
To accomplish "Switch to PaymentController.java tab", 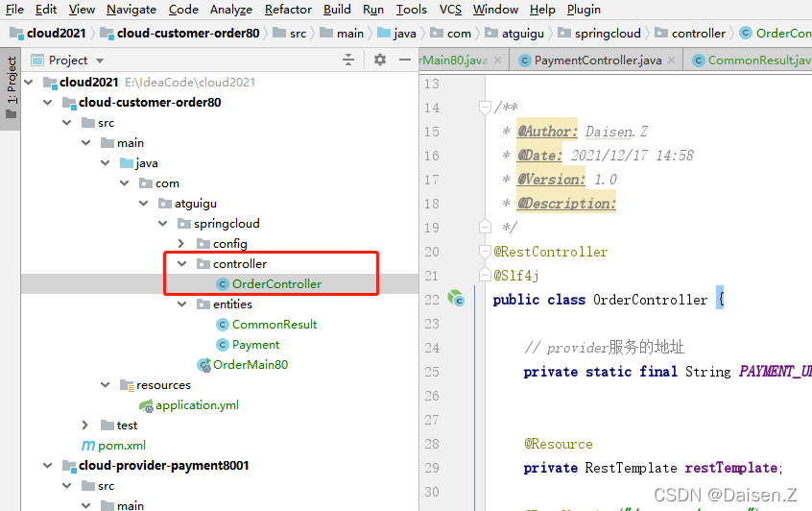I will [598, 61].
